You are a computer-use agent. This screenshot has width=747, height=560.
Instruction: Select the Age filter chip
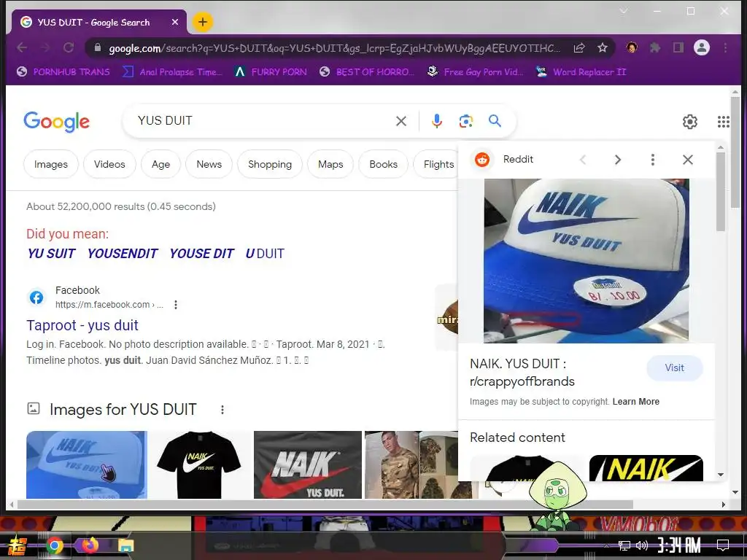(x=161, y=164)
